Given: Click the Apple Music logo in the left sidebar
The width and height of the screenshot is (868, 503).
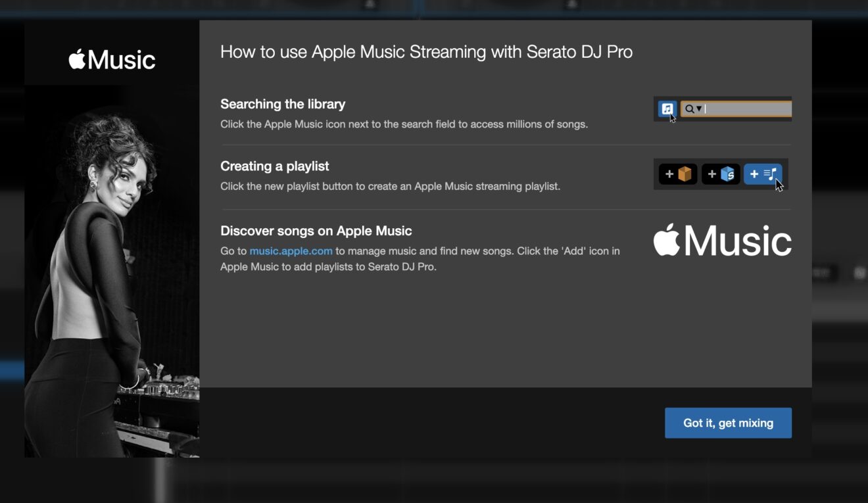Looking at the screenshot, I should pyautogui.click(x=112, y=59).
